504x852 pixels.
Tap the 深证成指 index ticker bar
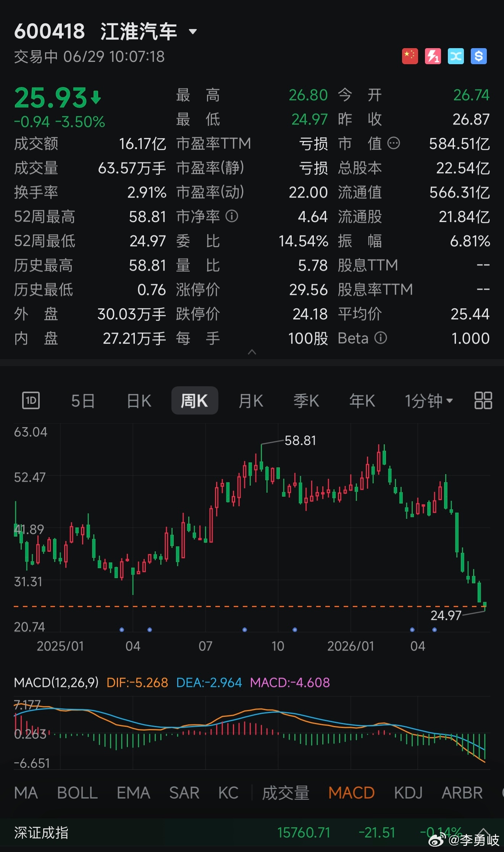point(252,833)
